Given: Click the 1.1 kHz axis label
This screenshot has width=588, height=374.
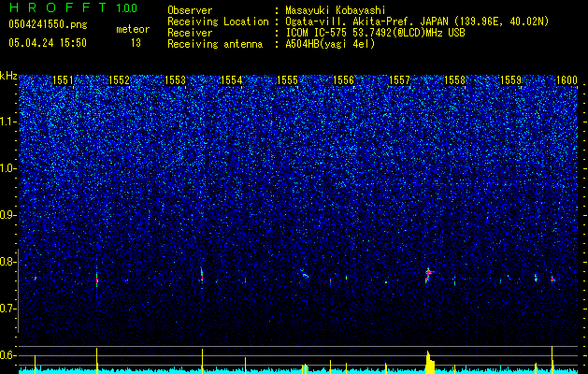Looking at the screenshot, I should pos(7,122).
